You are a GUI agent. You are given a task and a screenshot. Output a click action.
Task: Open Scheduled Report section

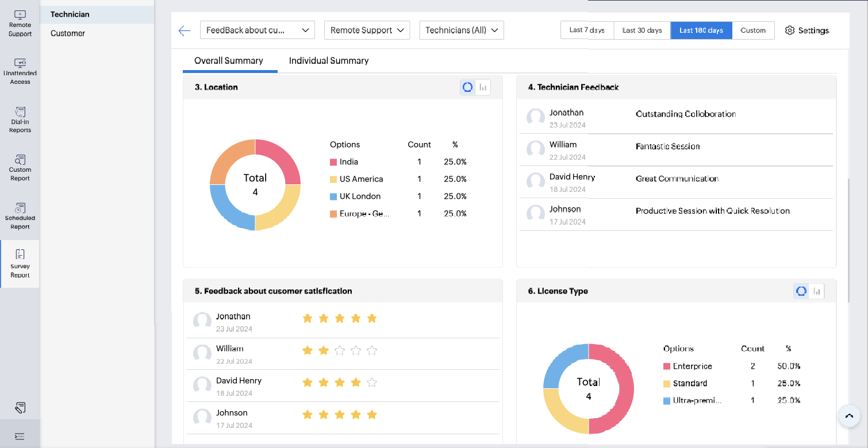20,216
